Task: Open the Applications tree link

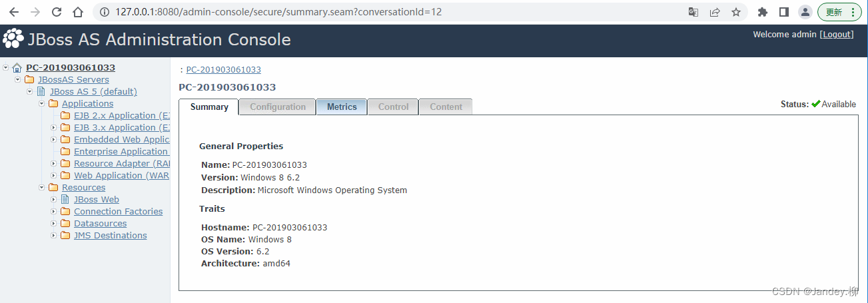Action: [x=87, y=104]
